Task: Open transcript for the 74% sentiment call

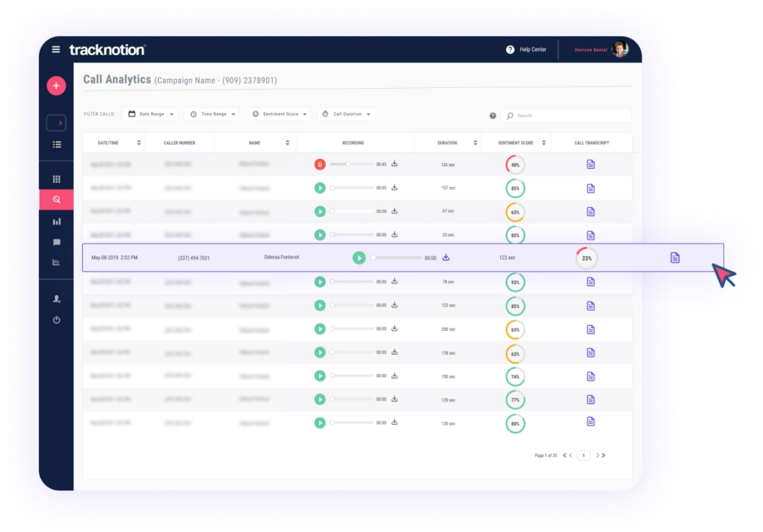Action: point(591,376)
